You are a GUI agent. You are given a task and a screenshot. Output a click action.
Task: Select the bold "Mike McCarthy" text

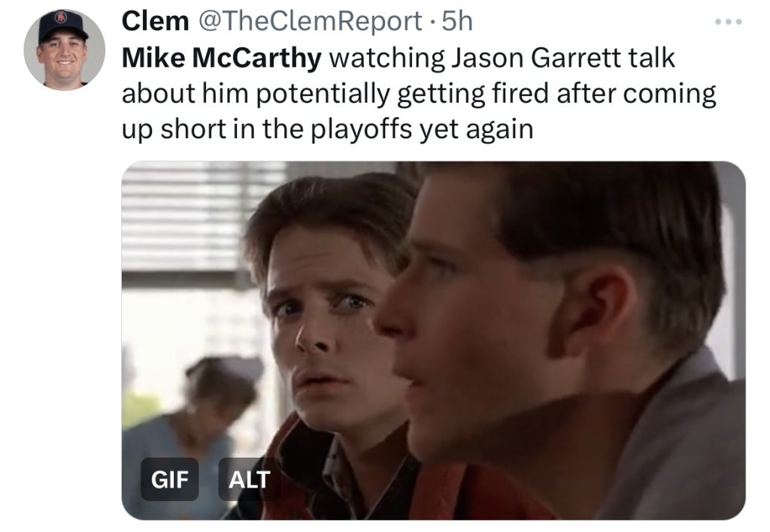(x=222, y=58)
